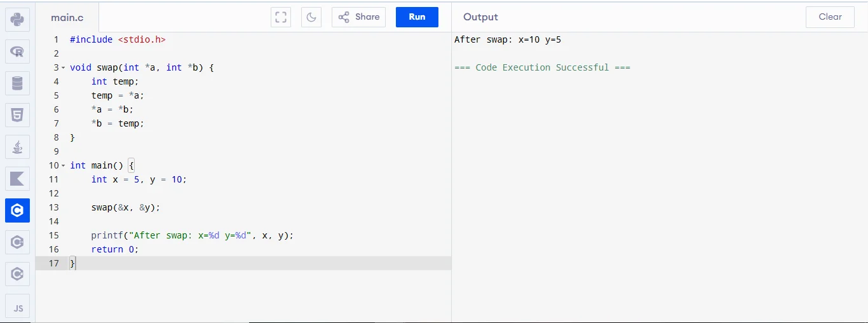Click the Output panel heading
This screenshot has width=868, height=323.
tap(480, 17)
